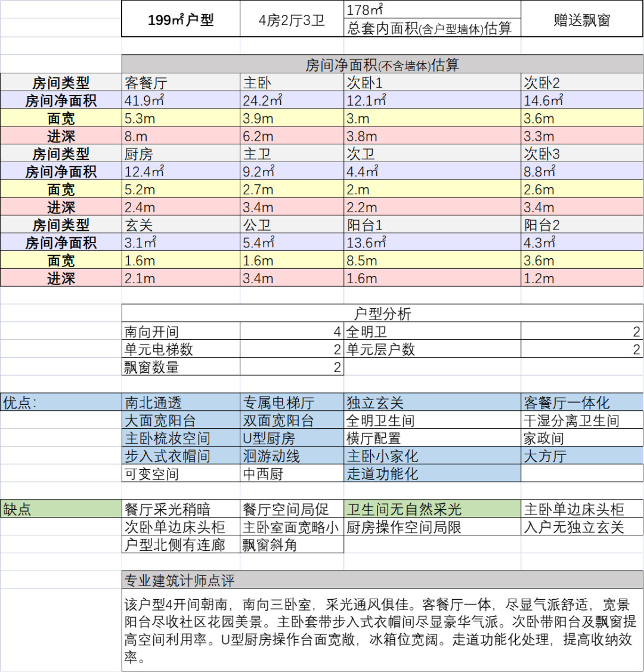Screen dimensions: 644x672
Task: Click the '专属电梯厅' cell
Action: 292,402
